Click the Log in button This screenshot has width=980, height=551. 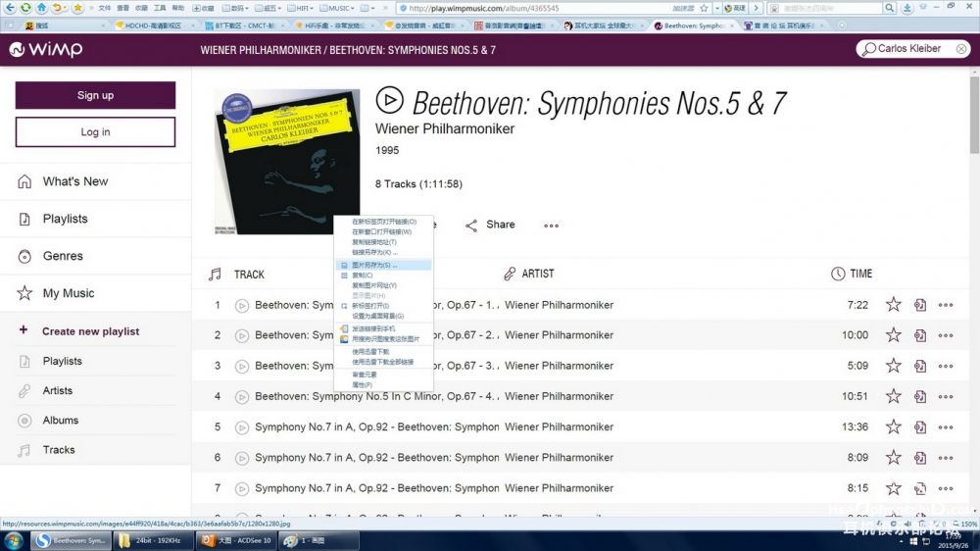(95, 132)
